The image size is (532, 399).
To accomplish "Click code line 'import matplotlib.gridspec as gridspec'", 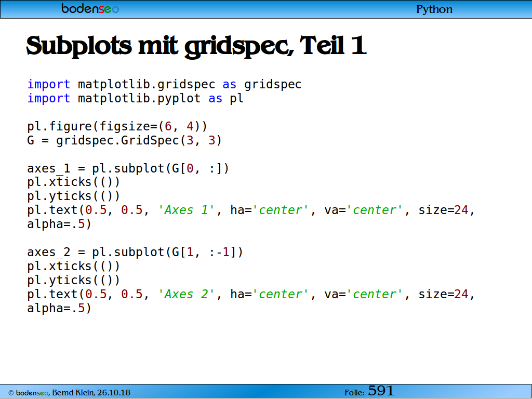I will click(x=164, y=84).
